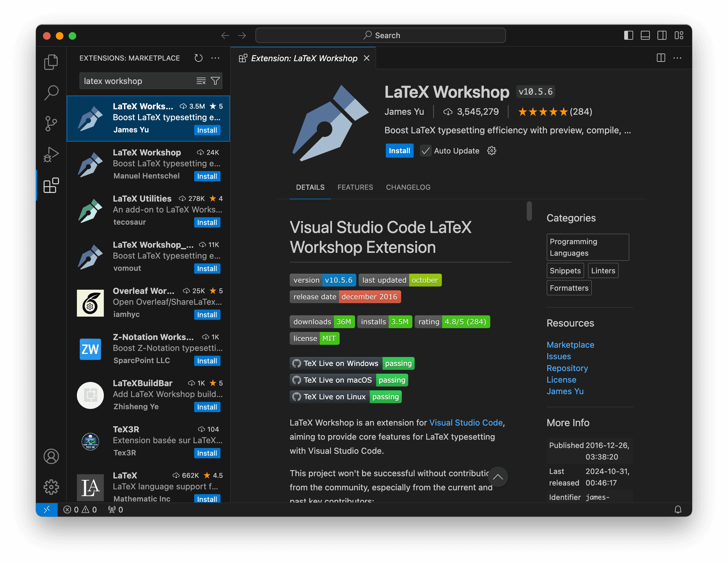Open the Views and More Actions ellipsis menu
The width and height of the screenshot is (728, 564).
coord(215,58)
